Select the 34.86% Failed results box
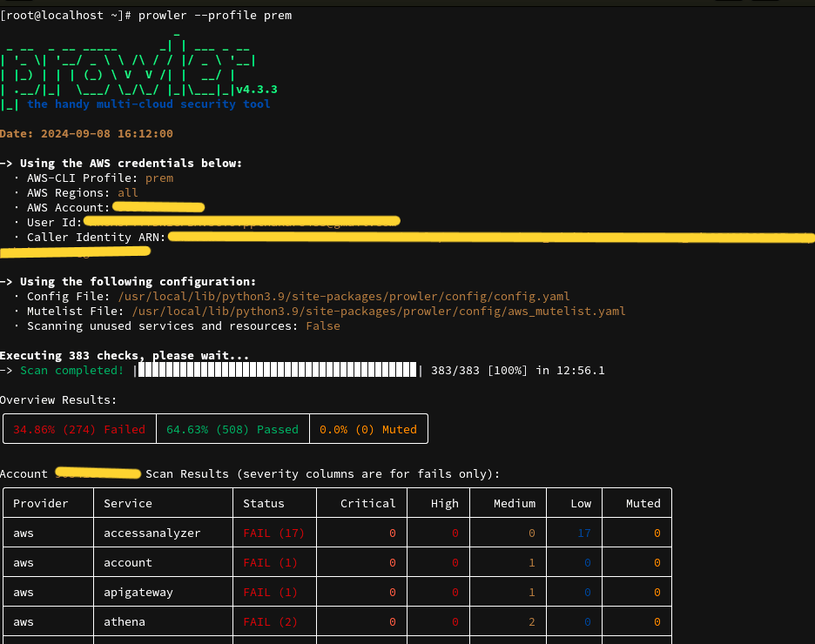 (x=79, y=428)
